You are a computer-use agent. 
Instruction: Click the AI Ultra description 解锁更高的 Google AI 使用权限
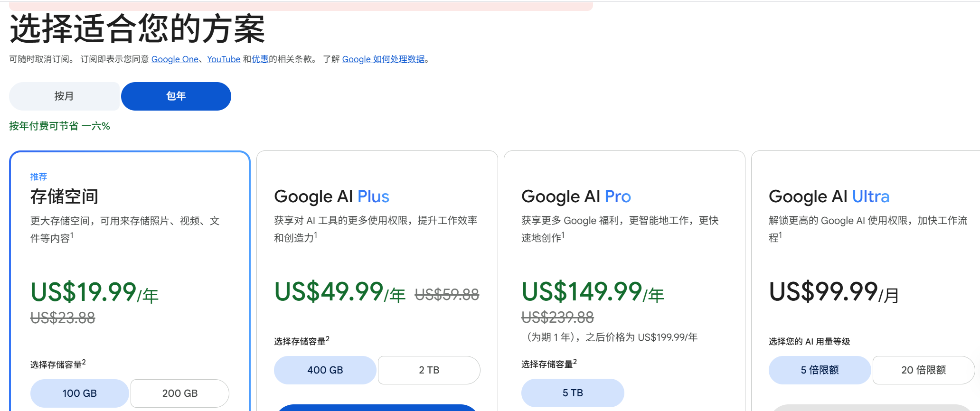coord(868,229)
